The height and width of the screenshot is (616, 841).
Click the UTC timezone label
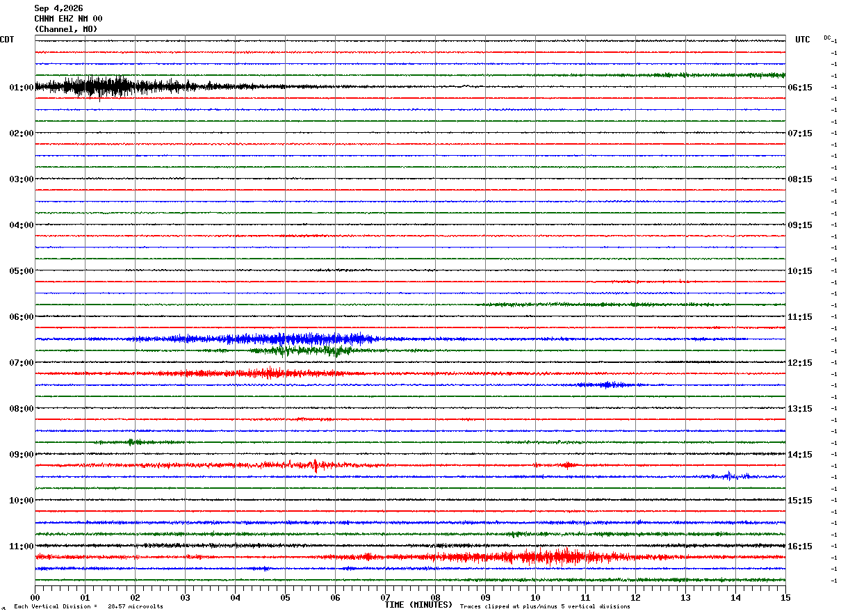coord(803,40)
